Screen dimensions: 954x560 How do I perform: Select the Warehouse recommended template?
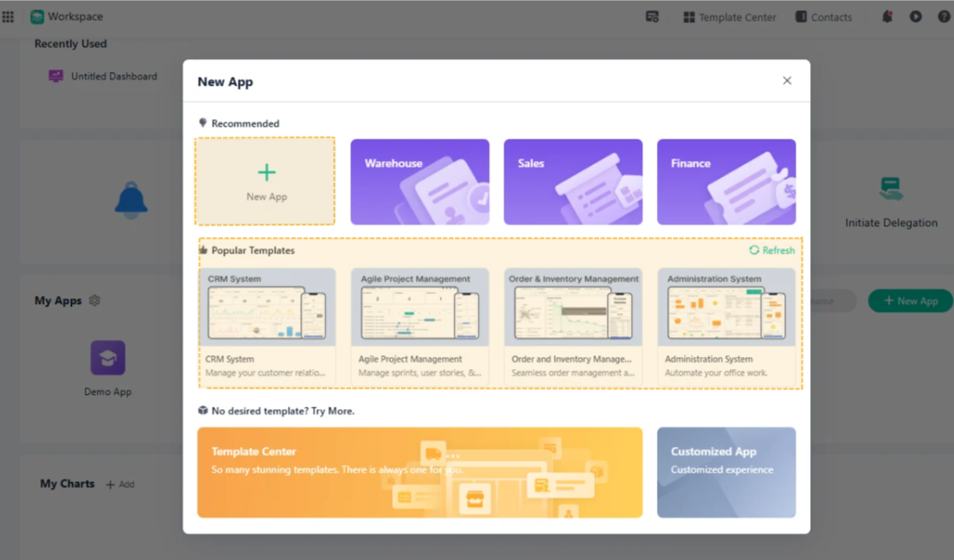tap(420, 182)
